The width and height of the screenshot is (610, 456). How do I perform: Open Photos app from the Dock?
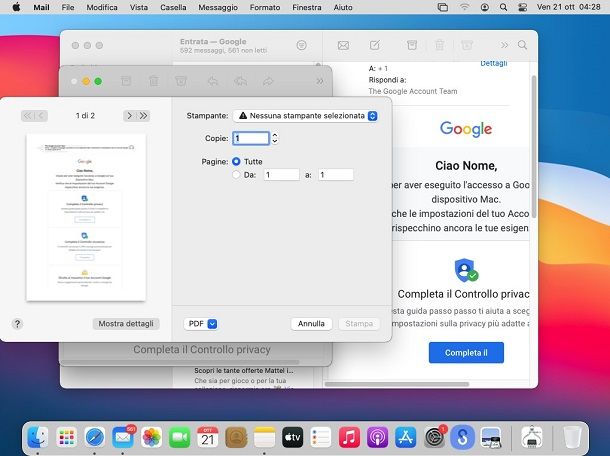pos(151,437)
